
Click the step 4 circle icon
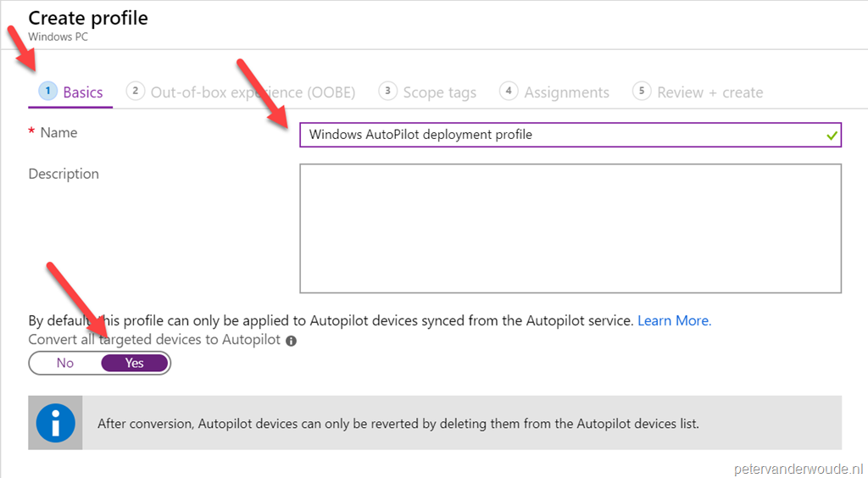pyautogui.click(x=509, y=90)
